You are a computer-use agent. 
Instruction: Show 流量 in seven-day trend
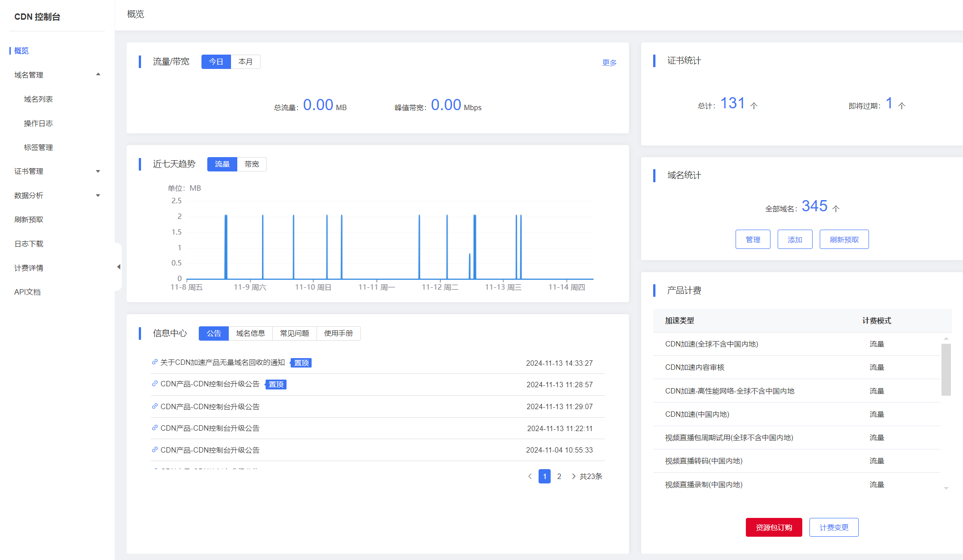pyautogui.click(x=222, y=164)
